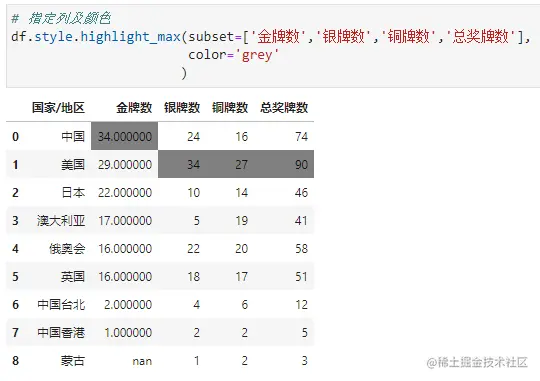Image resolution: width=540 pixels, height=381 pixels.
Task: Select the 银牌数 column header
Action: 182,107
